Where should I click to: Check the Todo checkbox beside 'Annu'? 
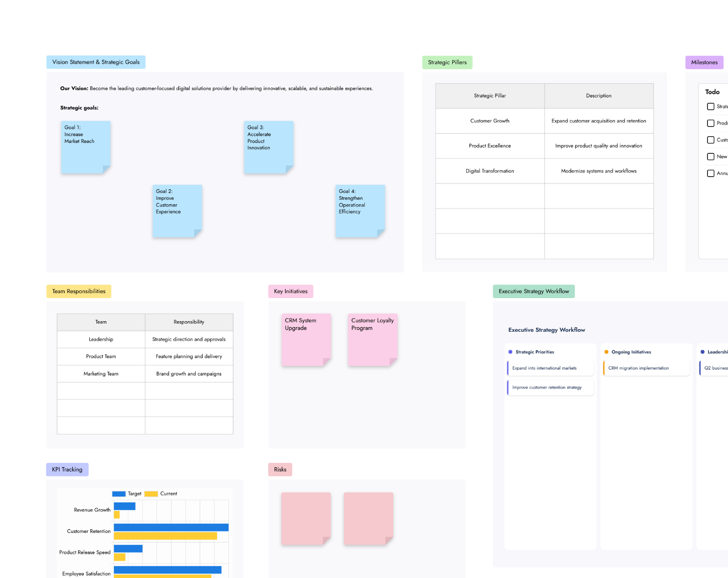coord(710,173)
